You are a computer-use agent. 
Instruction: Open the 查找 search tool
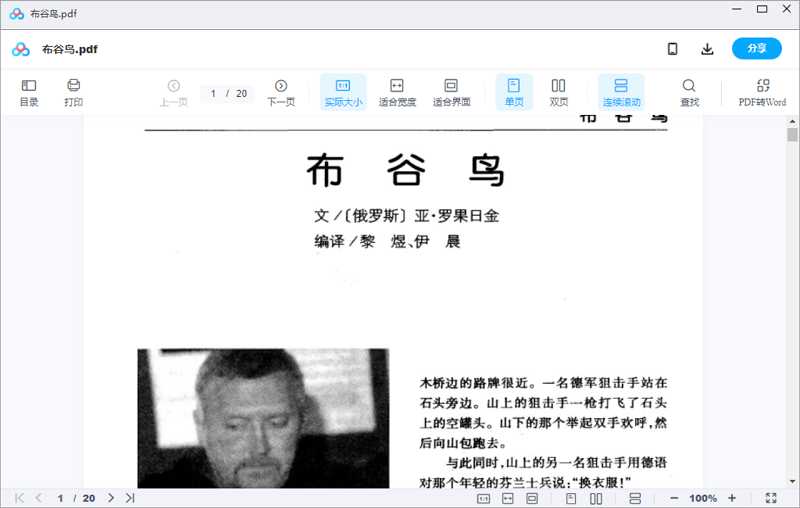[x=689, y=92]
